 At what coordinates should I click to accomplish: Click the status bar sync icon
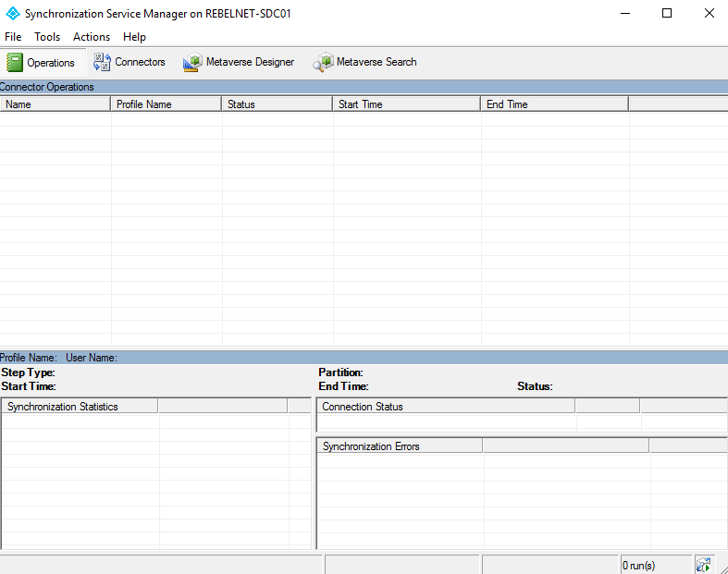pyautogui.click(x=703, y=565)
